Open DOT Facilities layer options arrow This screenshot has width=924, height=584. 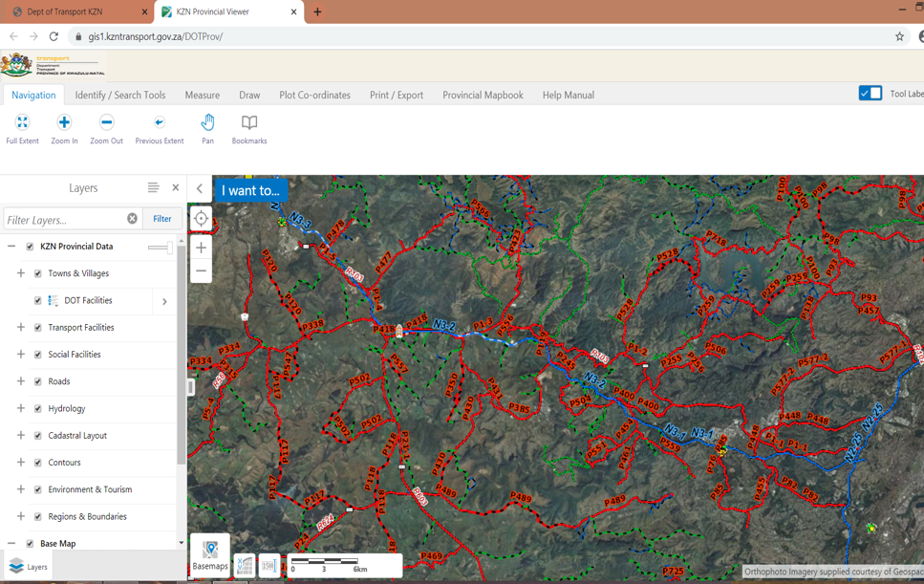(164, 301)
